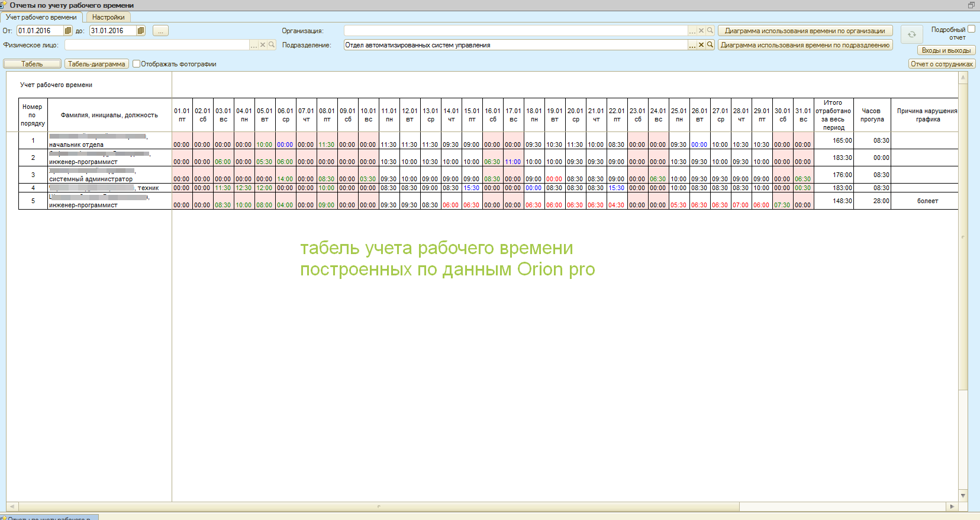The image size is (980, 520).
Task: Click into the Физическое лицо input field
Action: coord(157,45)
